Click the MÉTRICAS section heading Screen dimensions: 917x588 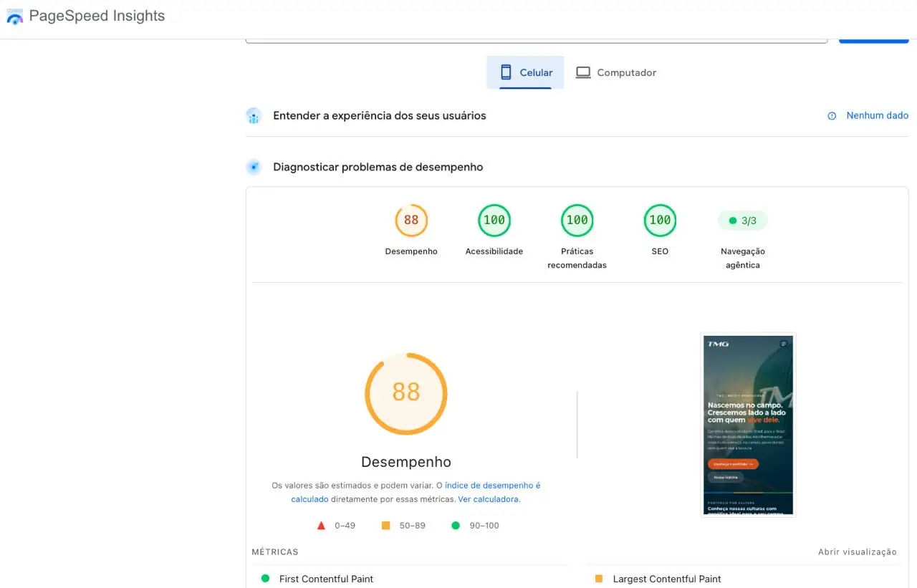[275, 552]
